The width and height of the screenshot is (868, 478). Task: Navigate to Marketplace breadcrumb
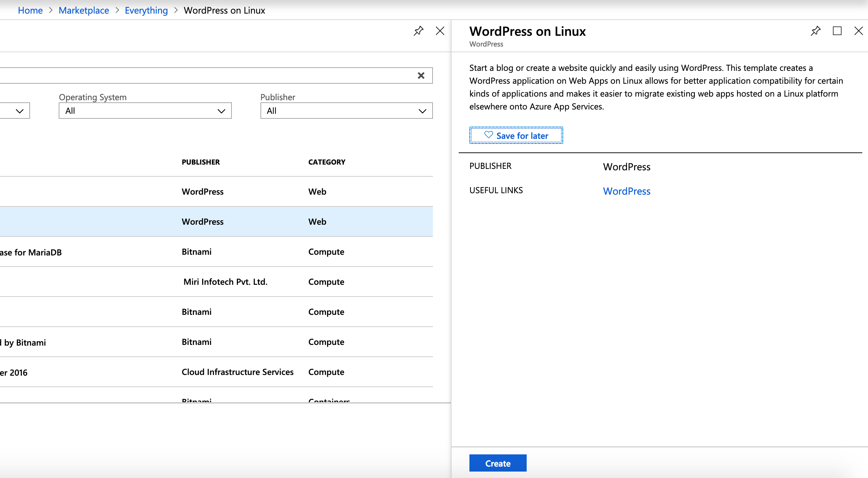click(84, 10)
